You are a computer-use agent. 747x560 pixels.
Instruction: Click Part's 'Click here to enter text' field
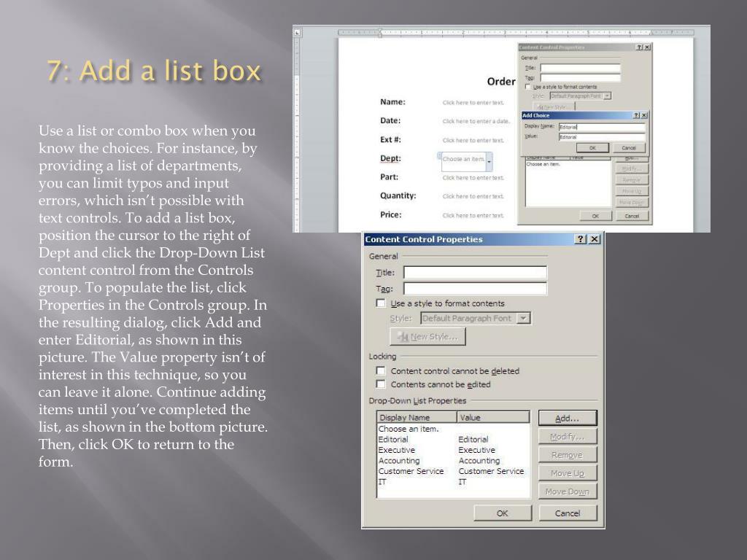tap(473, 178)
